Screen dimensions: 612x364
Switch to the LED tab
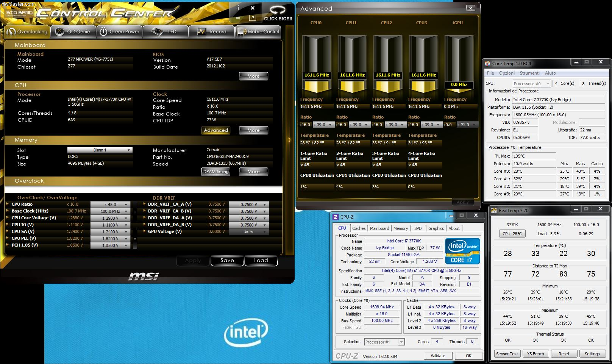pos(165,32)
